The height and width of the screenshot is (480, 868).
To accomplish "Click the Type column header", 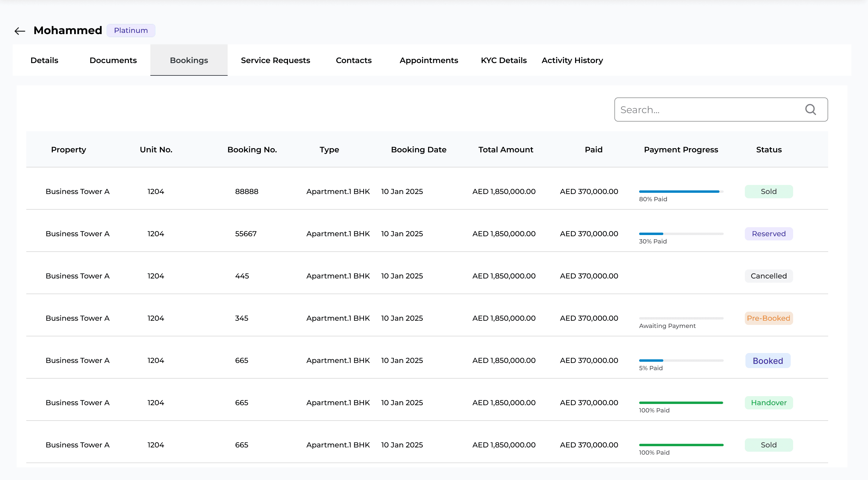I will tap(329, 149).
